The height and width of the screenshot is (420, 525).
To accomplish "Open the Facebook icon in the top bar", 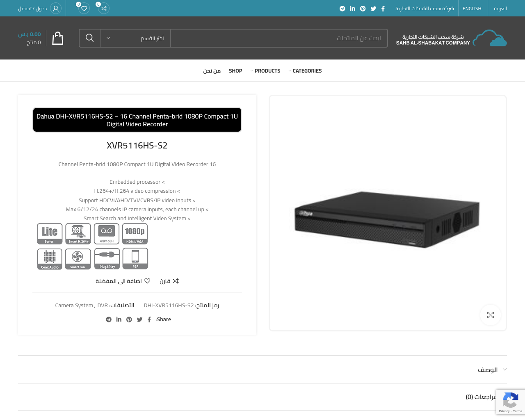I will [x=383, y=9].
